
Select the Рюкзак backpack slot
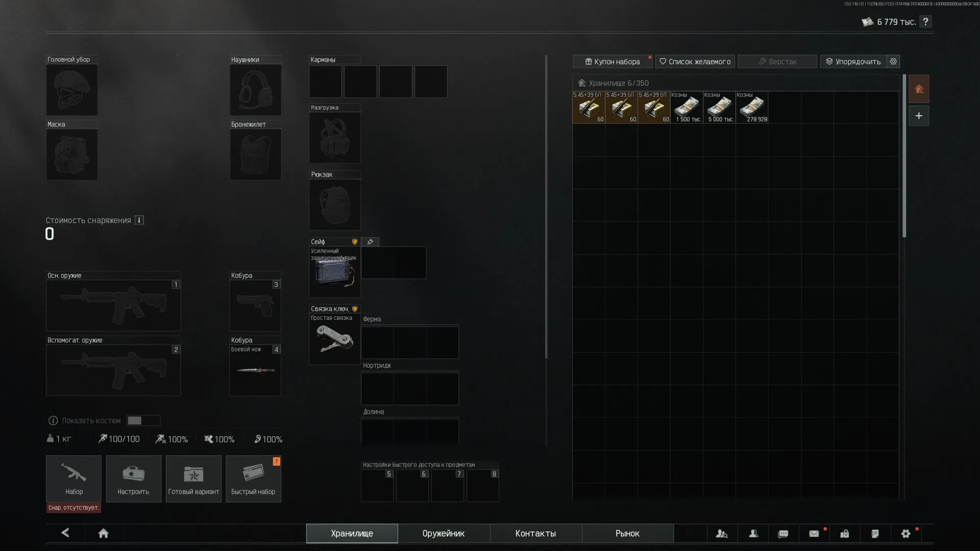tap(335, 205)
